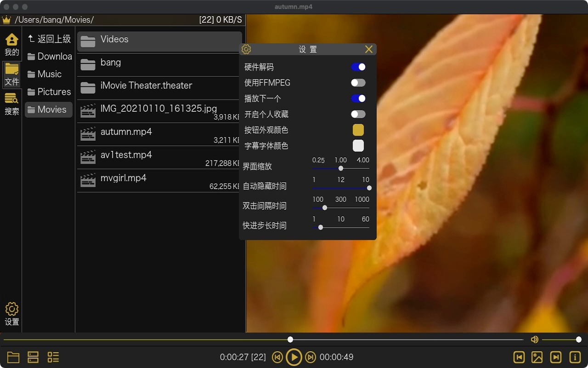Click the 'iMovie Theater.theater' entry name
Viewport: 588px width, 368px height.
coord(146,86)
